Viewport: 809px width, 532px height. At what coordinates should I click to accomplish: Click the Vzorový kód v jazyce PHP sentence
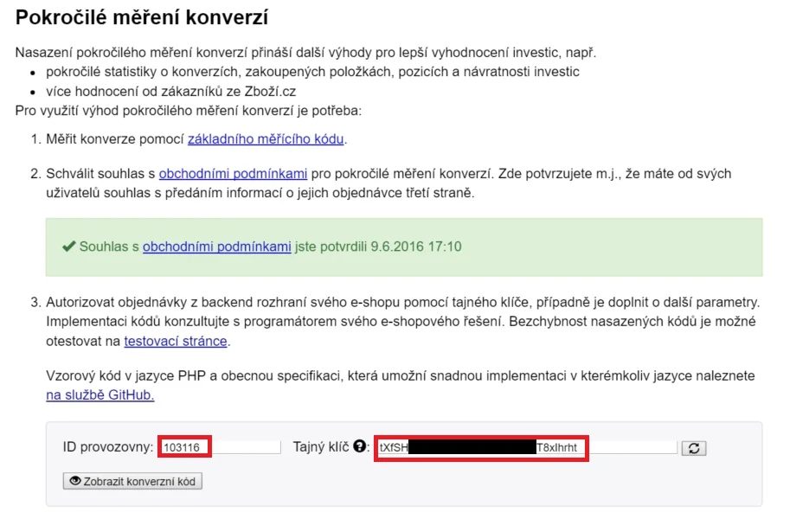(x=400, y=376)
